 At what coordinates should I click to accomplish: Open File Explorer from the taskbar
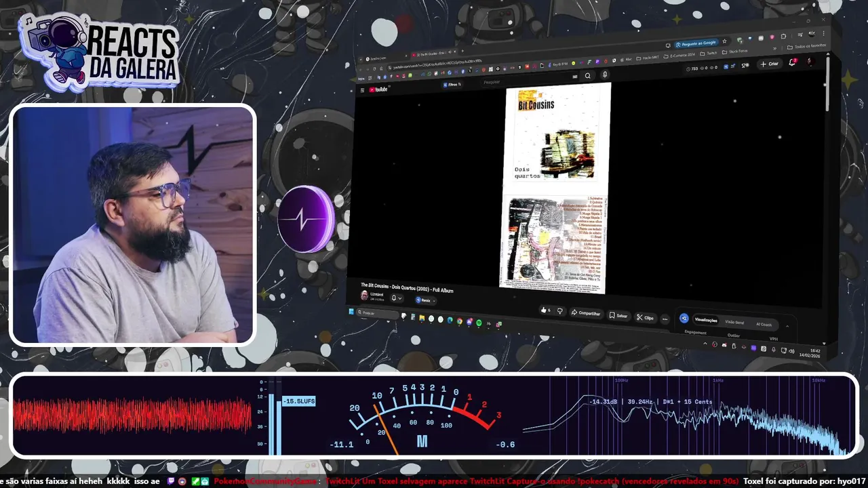click(x=422, y=318)
